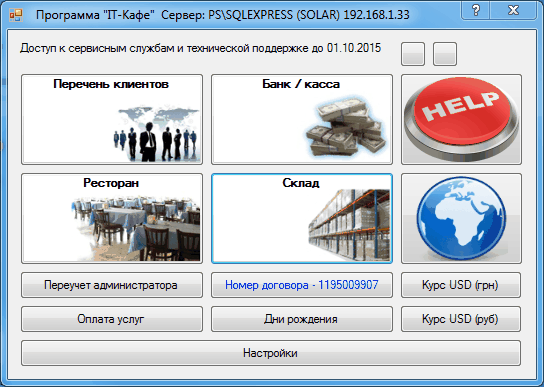Close the IT-Кафе window
This screenshot has height=387, width=544.
(513, 10)
